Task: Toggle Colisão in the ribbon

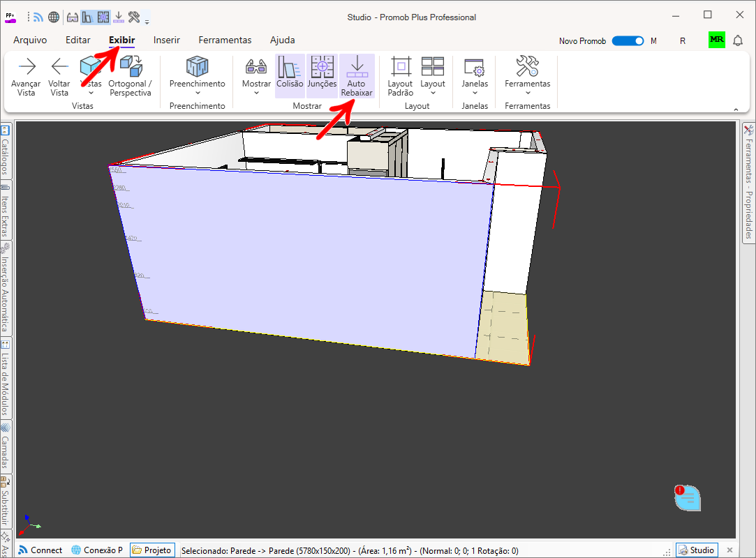Action: 290,76
